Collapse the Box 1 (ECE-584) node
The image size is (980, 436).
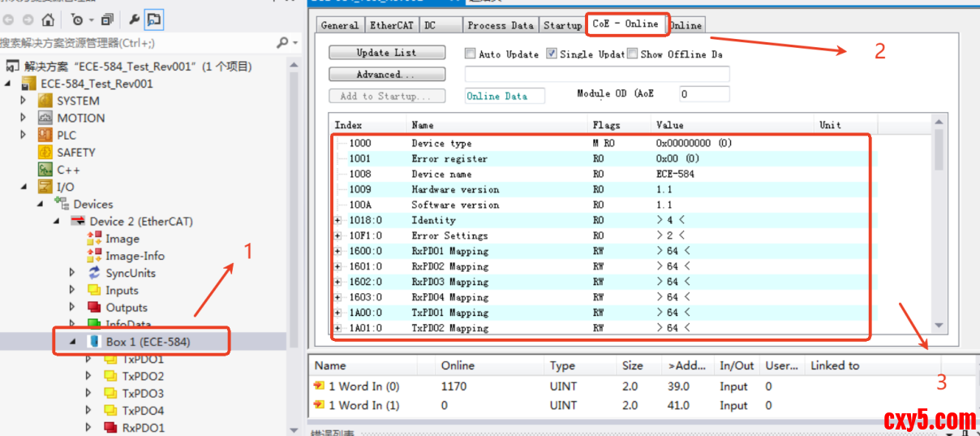click(72, 342)
